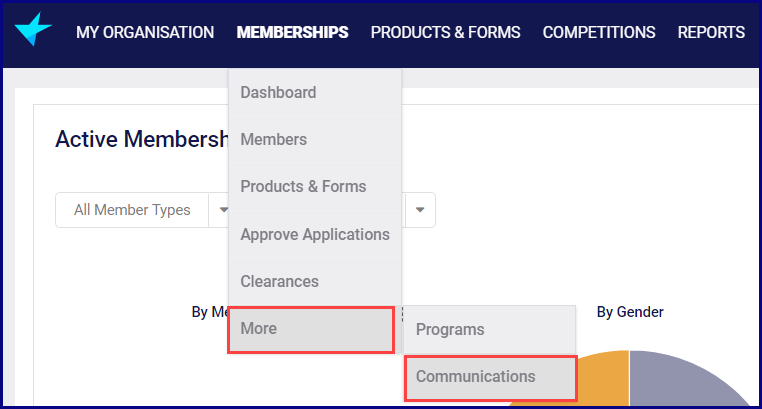
Task: Select the Memberships top navigation item
Action: pos(292,32)
